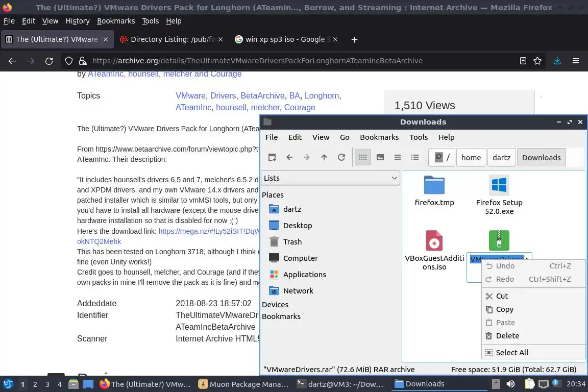Show site security padlock info
Screen dimensions: 588x392
tap(83, 61)
